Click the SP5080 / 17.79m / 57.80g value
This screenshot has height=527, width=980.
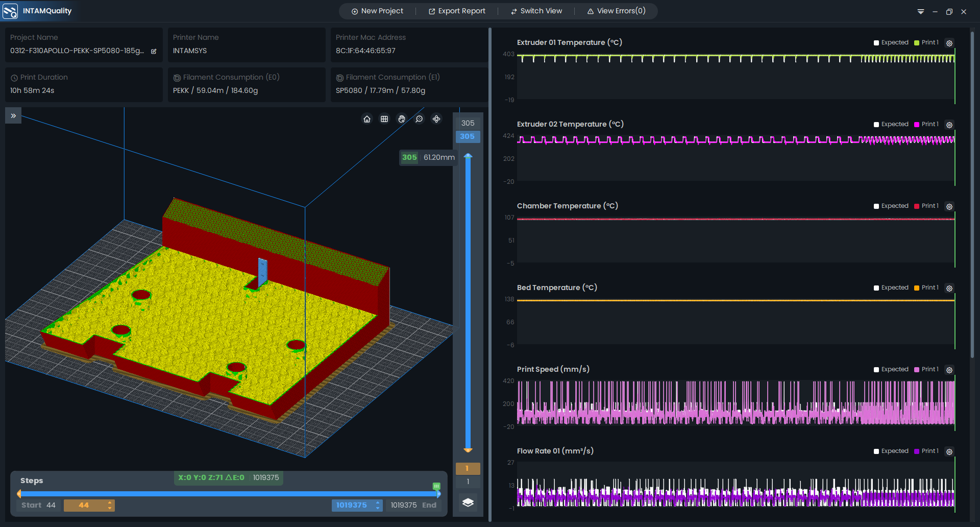click(380, 90)
